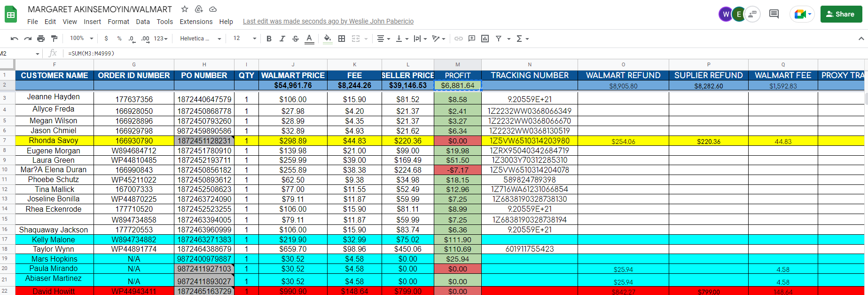868x295 pixels.
Task: Star the document
Action: (x=185, y=9)
